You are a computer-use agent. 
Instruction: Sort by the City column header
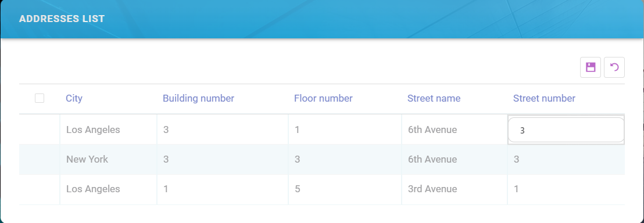pos(74,99)
